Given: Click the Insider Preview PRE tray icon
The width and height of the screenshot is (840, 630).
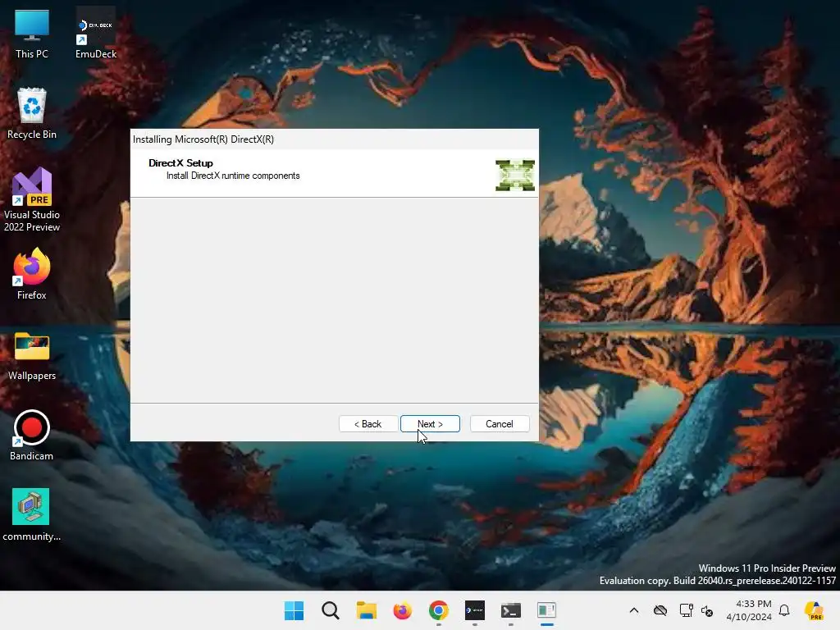Looking at the screenshot, I should coord(814,610).
